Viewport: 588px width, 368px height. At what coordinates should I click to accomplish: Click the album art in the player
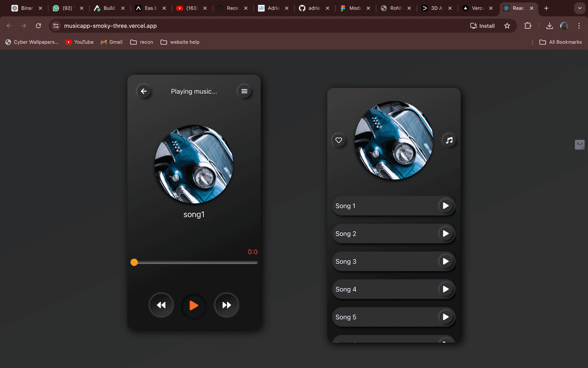coord(194,164)
